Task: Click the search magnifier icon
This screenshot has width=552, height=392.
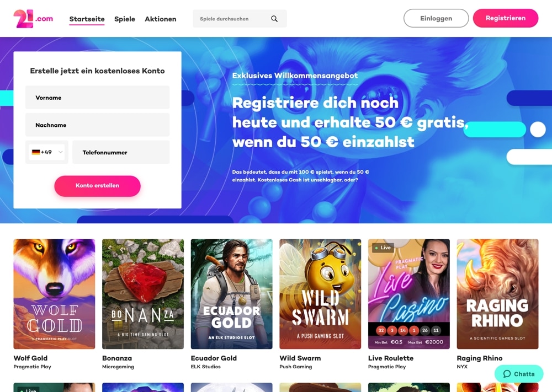Action: click(274, 19)
